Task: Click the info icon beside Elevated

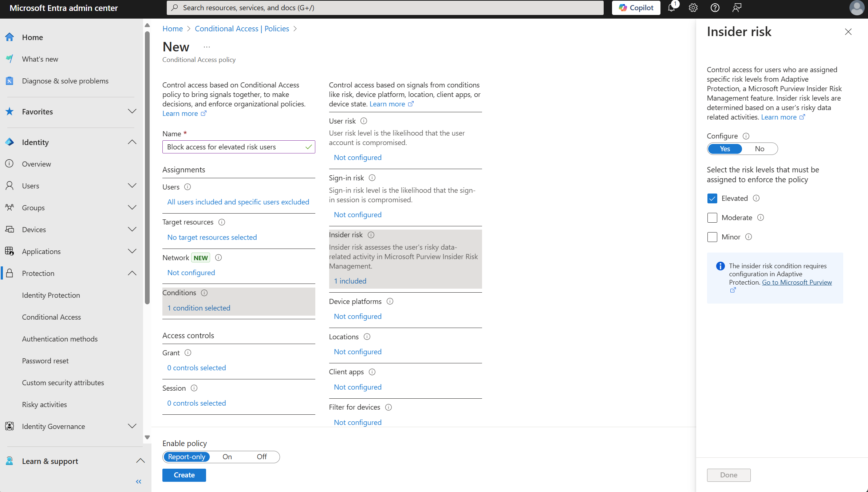Action: pyautogui.click(x=756, y=198)
